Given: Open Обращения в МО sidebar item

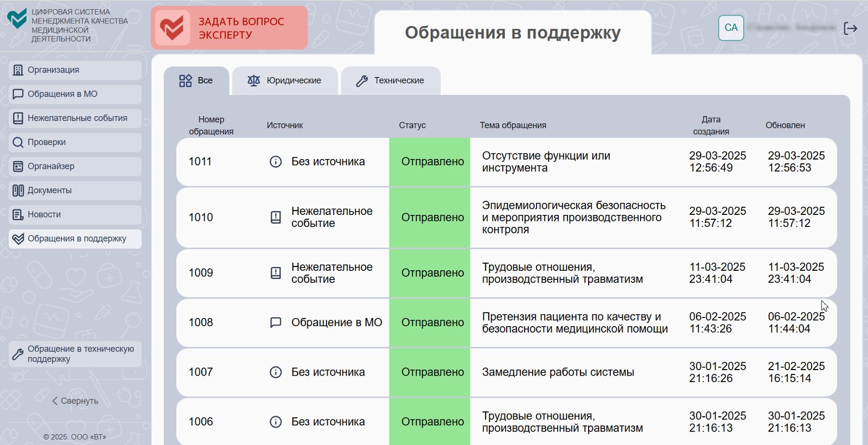Looking at the screenshot, I should [x=75, y=94].
